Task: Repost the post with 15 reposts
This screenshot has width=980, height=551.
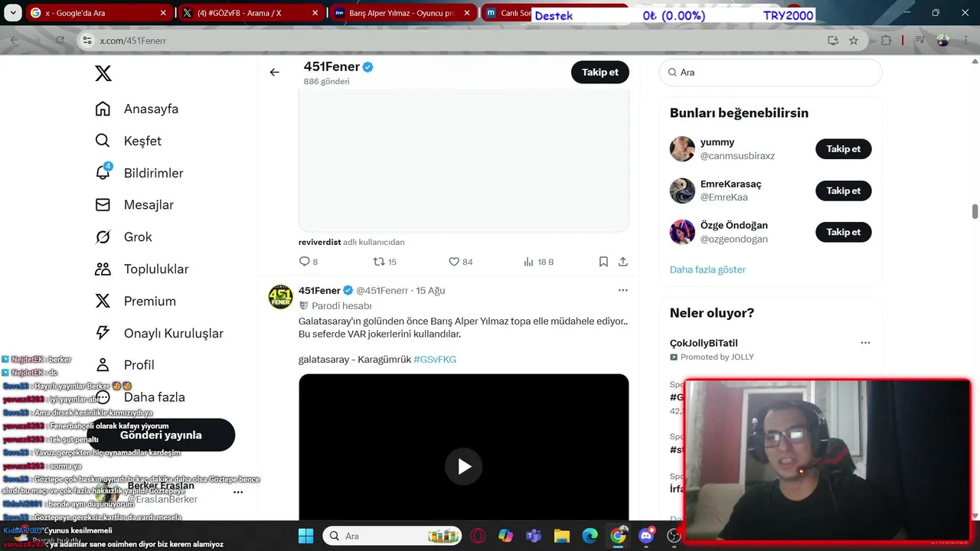Action: pos(384,262)
